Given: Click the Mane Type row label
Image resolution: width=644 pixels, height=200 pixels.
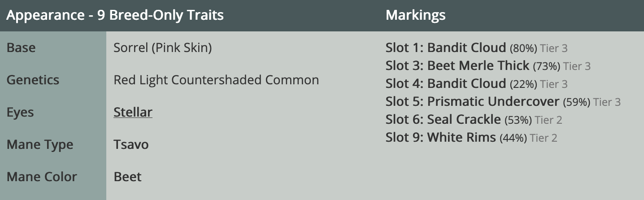Looking at the screenshot, I should (x=40, y=144).
